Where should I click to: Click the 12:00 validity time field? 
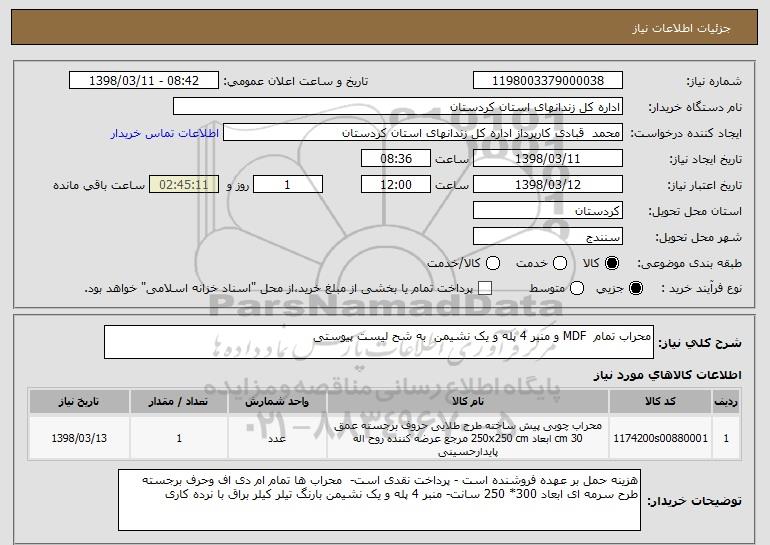click(x=396, y=185)
